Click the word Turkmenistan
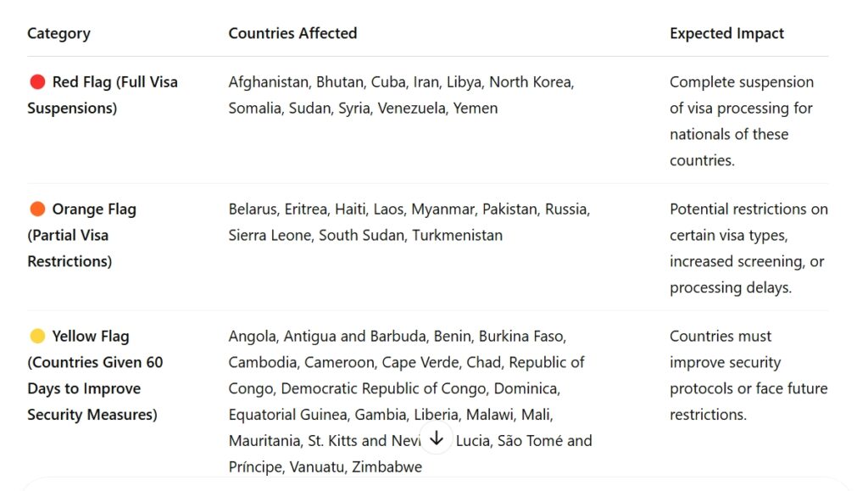Viewport: 868px width, 491px height. point(457,236)
